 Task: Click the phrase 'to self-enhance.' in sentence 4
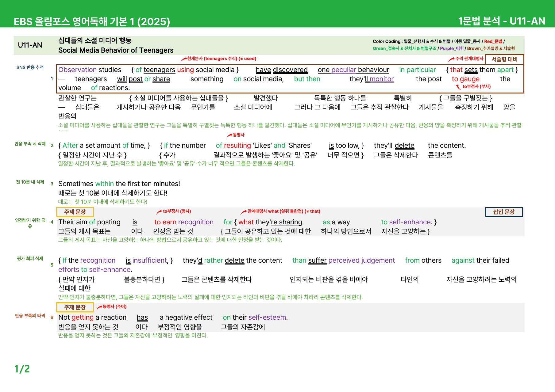(x=407, y=222)
